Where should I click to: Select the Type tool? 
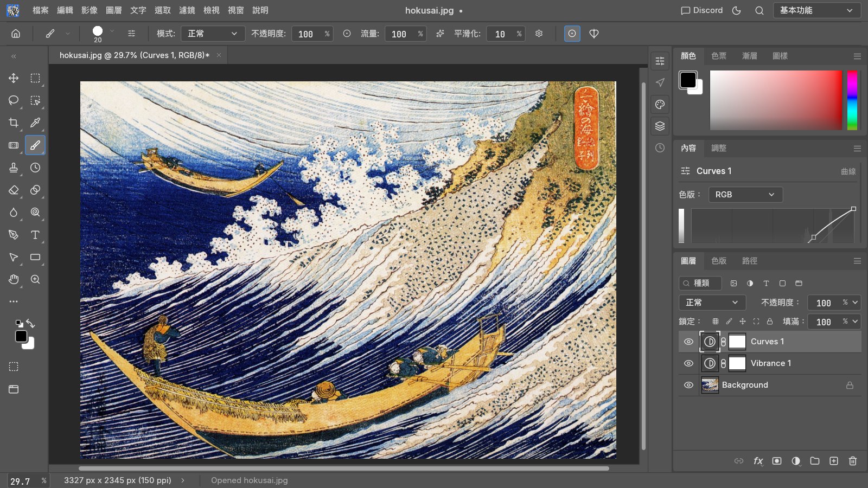point(35,235)
